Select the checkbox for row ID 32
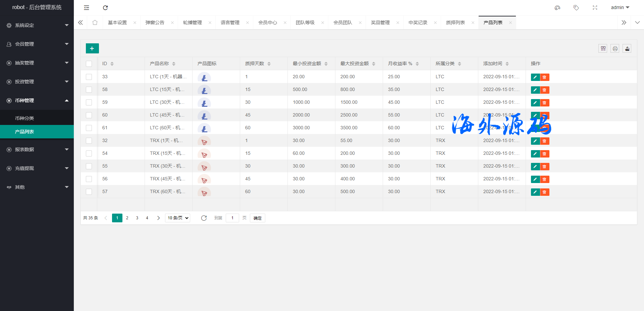 coord(89,141)
